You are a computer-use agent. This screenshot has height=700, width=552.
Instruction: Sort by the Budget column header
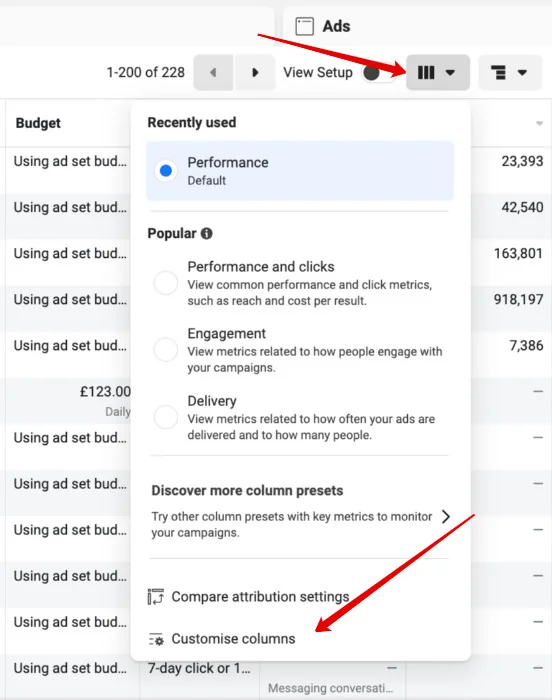[x=38, y=123]
